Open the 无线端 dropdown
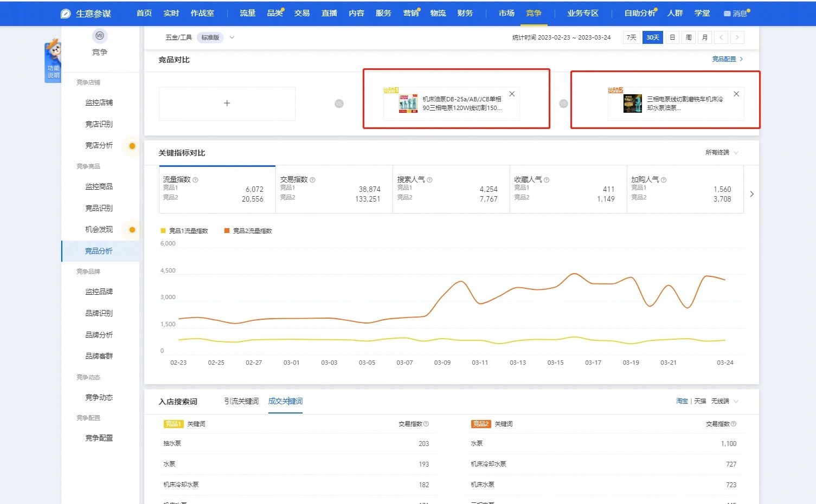Image resolution: width=816 pixels, height=504 pixels. 725,401
